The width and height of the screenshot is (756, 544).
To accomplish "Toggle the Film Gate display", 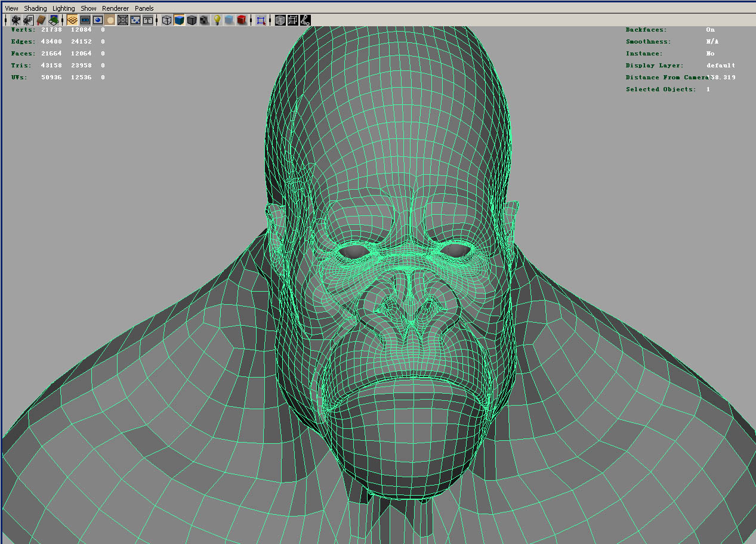I will click(85, 20).
